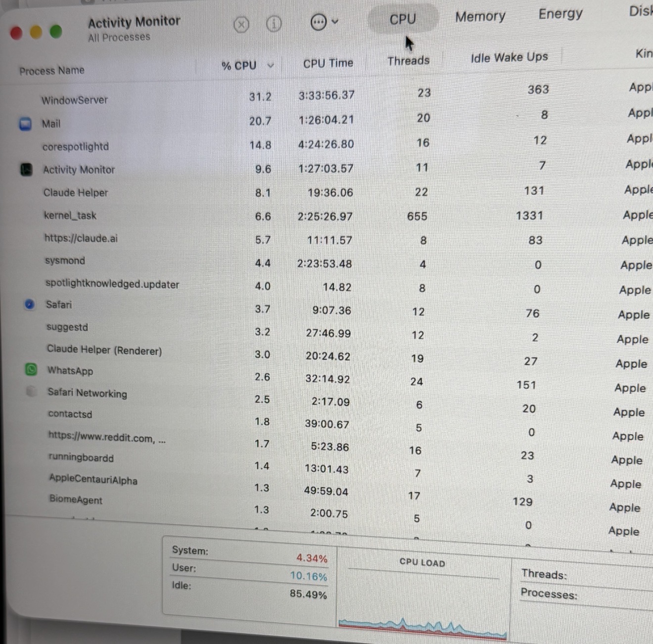Click the 31.2 % CPU value
This screenshot has height=644, width=653.
(x=260, y=97)
